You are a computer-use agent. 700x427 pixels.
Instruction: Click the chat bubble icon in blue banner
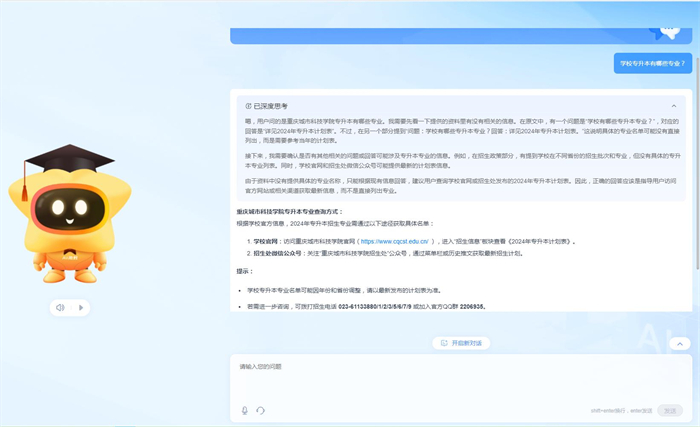point(664,29)
